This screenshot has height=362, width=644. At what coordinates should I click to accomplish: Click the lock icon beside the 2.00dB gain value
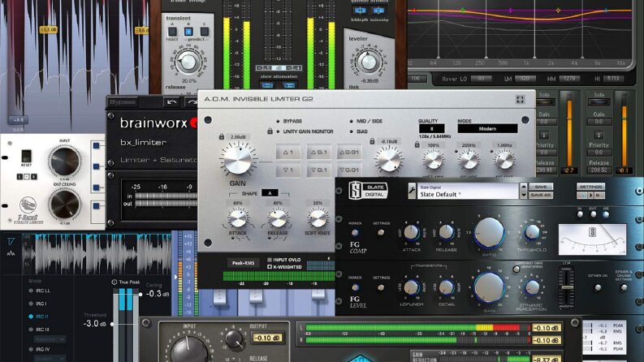click(x=222, y=136)
